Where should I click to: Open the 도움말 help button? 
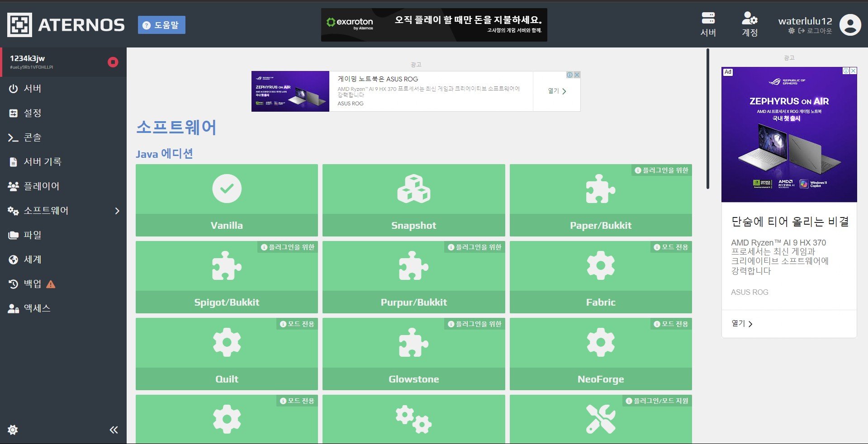[x=161, y=25]
